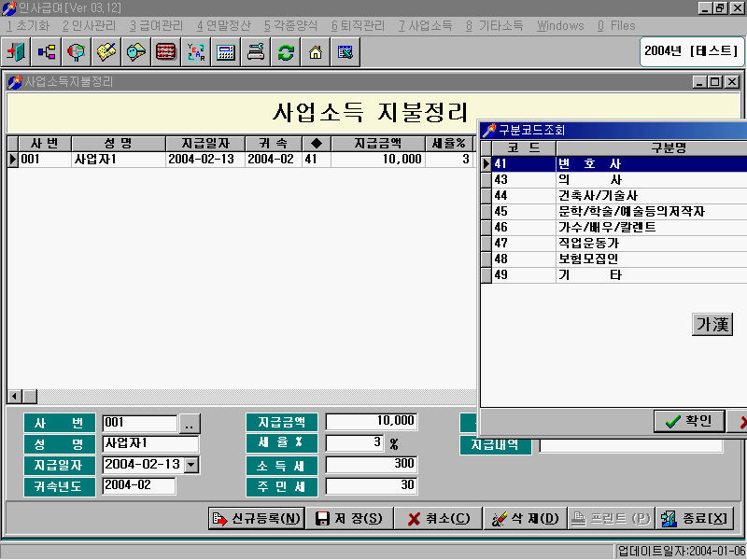Open the 지급일자 date dropdown arrow
The image size is (747, 560).
[191, 465]
